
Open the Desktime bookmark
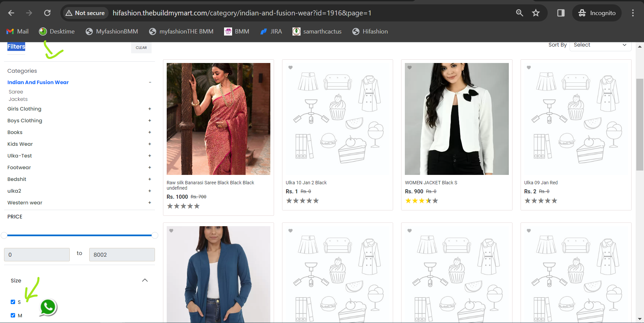(57, 31)
